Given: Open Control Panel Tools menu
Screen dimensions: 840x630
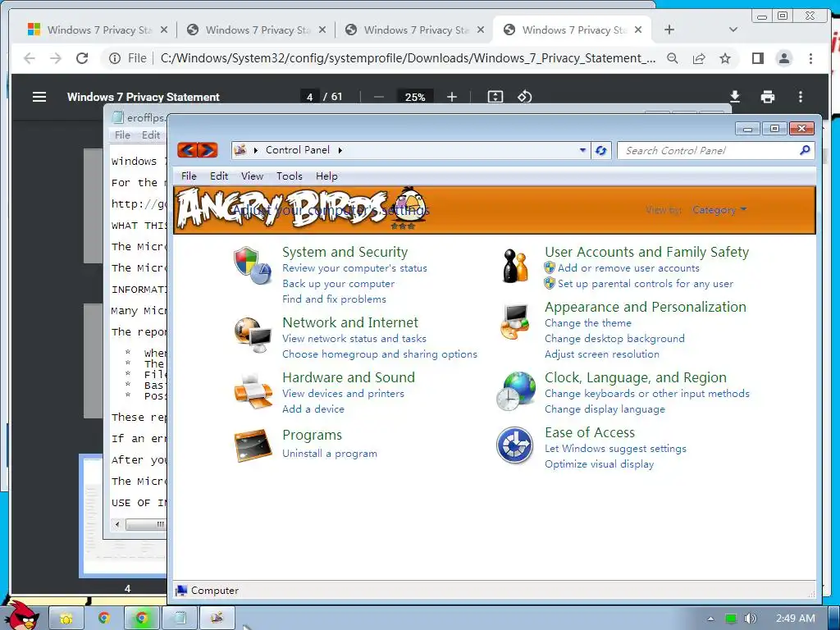Looking at the screenshot, I should (x=290, y=176).
